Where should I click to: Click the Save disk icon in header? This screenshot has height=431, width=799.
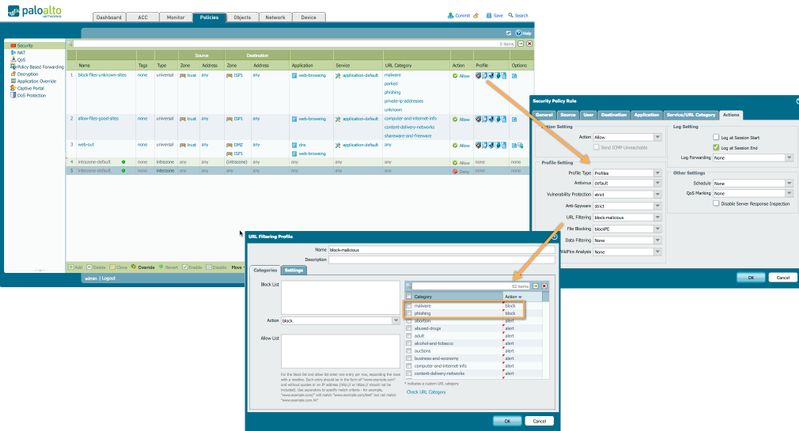point(489,15)
